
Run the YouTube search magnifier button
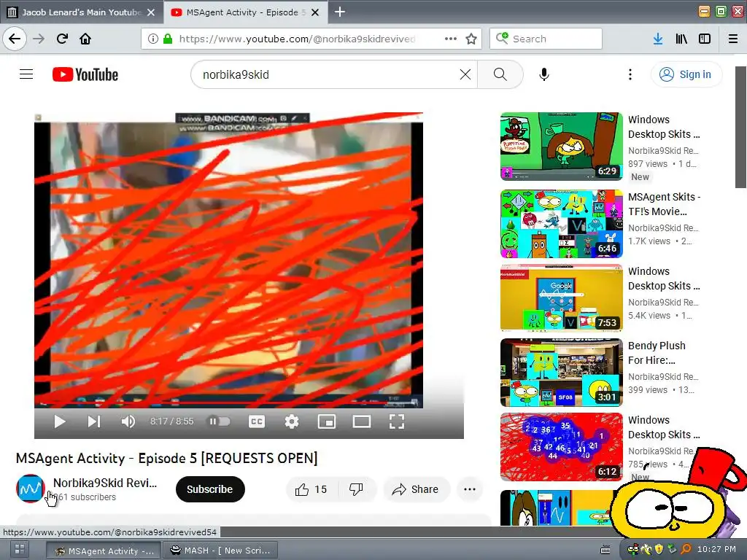coord(500,74)
